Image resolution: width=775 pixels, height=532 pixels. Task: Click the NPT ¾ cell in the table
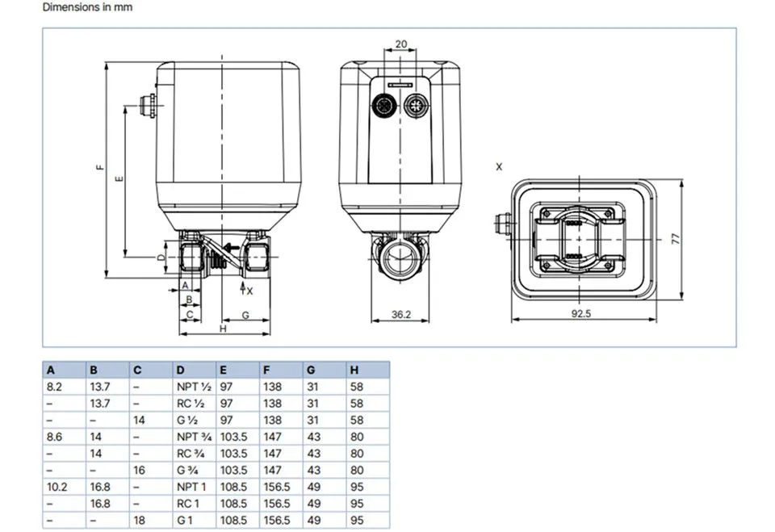(x=195, y=437)
